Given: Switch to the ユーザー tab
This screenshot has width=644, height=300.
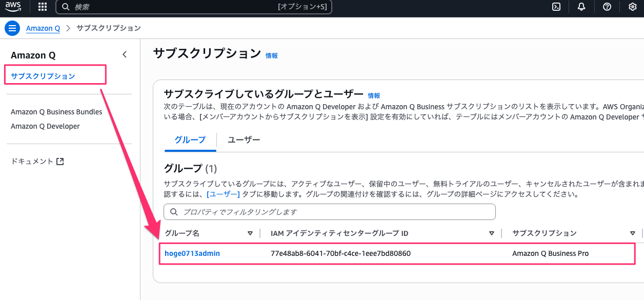Looking at the screenshot, I should pos(244,139).
